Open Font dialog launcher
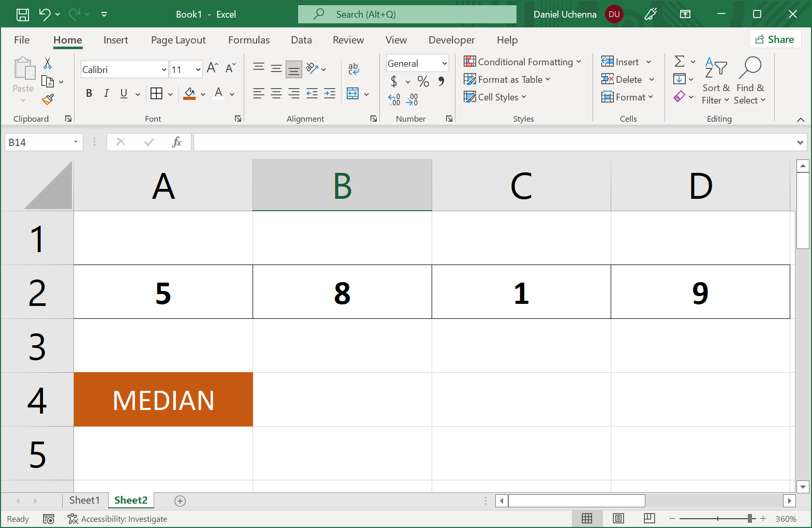 [238, 119]
